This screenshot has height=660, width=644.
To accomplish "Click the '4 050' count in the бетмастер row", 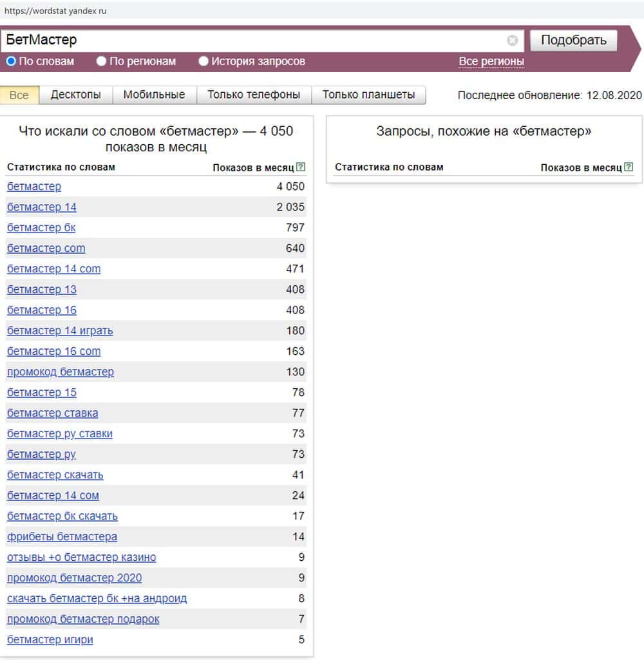I will [290, 187].
